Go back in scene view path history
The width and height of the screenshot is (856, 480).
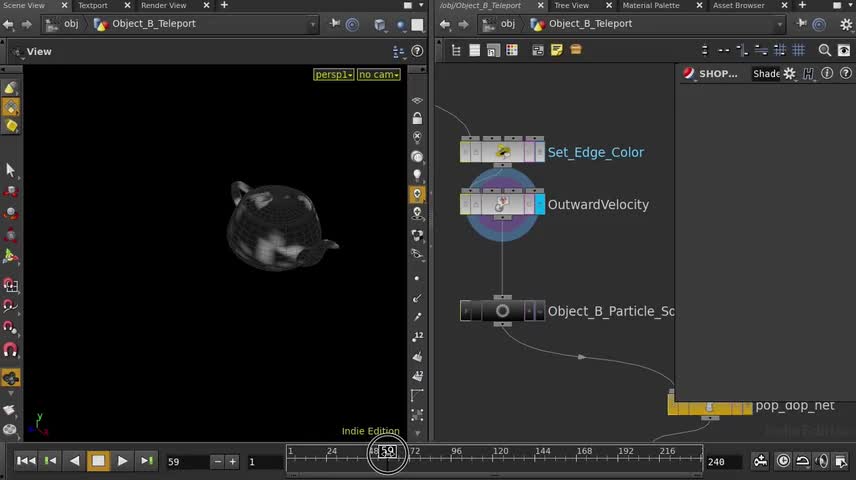[8, 24]
